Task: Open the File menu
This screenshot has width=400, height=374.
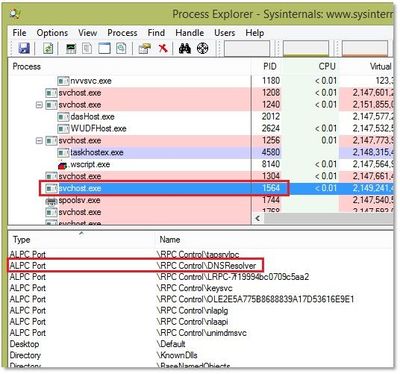Action: click(19, 33)
